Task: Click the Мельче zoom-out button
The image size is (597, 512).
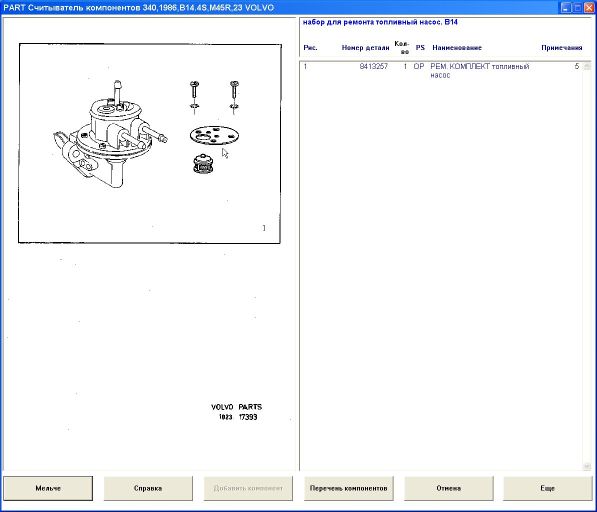Action: pos(48,488)
